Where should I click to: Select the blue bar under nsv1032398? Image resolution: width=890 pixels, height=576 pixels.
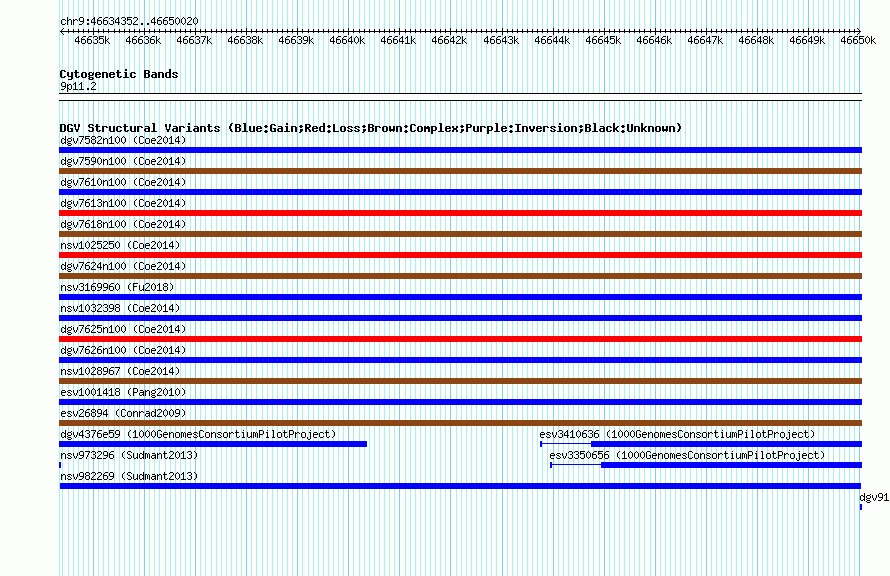[x=460, y=318]
